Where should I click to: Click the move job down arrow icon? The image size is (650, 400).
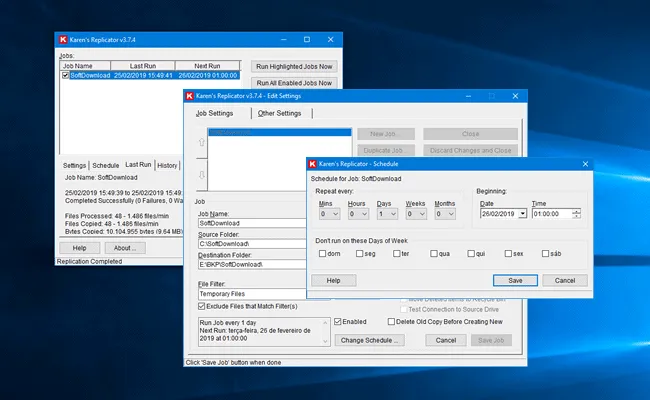(201, 175)
